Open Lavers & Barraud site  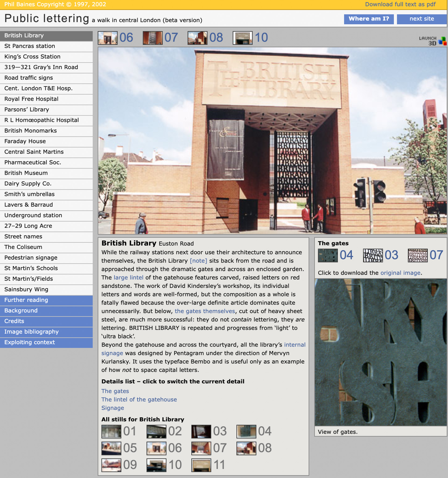[x=46, y=205]
